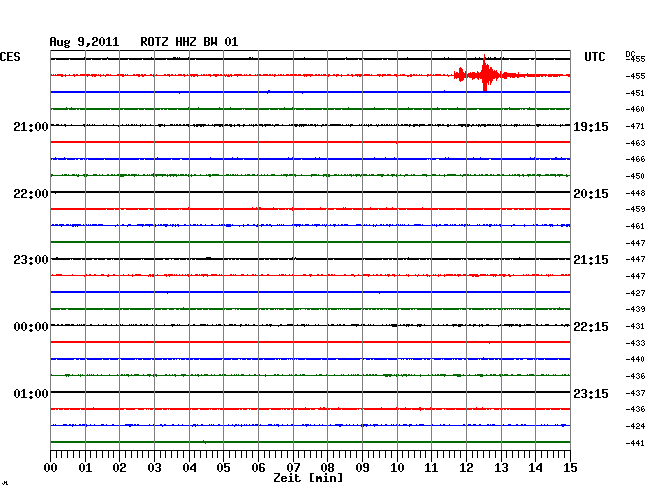This screenshot has width=650, height=494.
Task: Select the "13" minute axis tick label
Action: click(x=501, y=467)
